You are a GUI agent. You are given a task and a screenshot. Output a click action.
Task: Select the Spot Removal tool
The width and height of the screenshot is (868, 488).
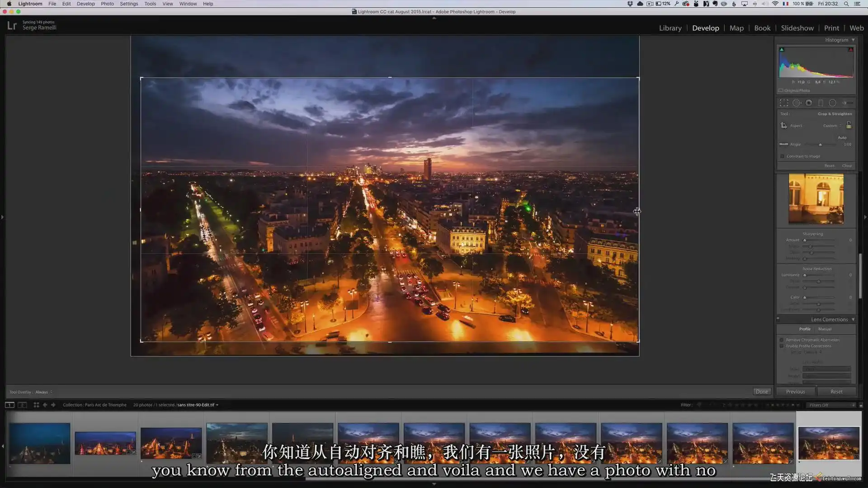pyautogui.click(x=797, y=103)
